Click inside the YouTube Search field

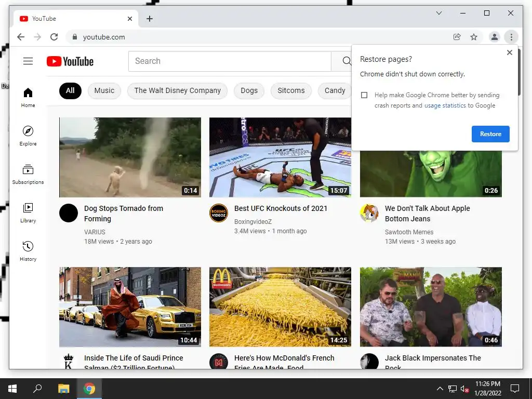pos(230,61)
